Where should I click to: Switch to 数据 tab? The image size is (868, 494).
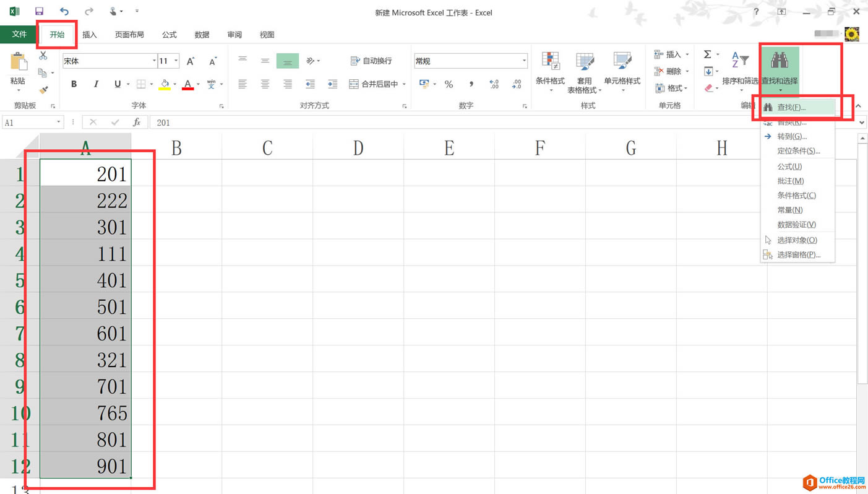coord(202,35)
